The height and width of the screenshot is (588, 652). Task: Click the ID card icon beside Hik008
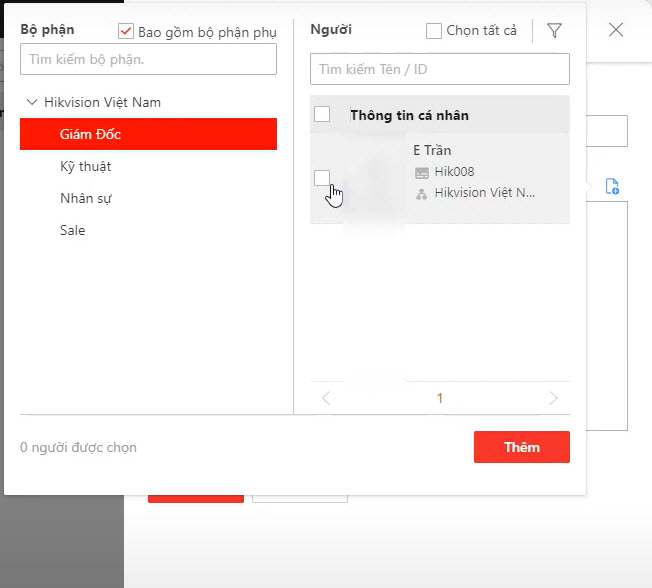421,172
